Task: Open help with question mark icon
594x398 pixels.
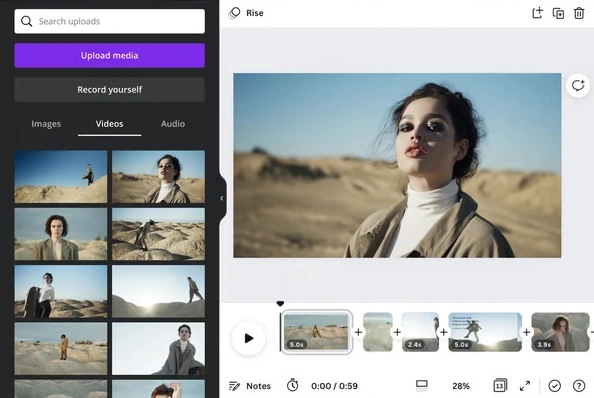Action: 579,386
